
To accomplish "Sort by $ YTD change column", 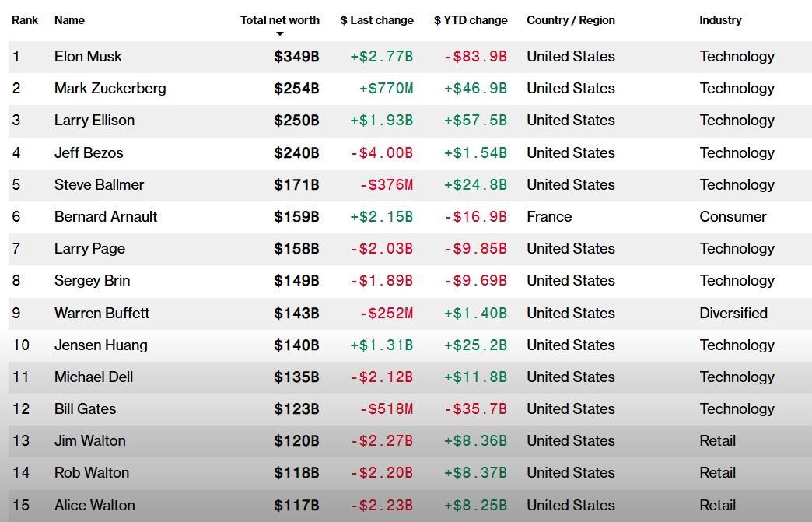I will [x=470, y=20].
